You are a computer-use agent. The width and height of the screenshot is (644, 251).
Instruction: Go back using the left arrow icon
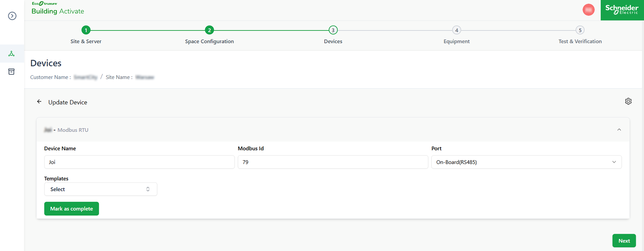[x=39, y=102]
